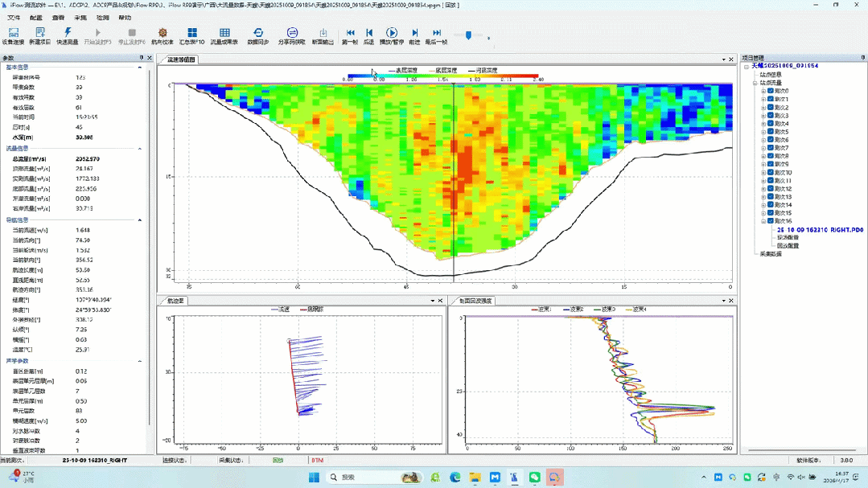The height and width of the screenshot is (488, 868).
Task: Click the 设备连接 device connect icon
Action: point(14,33)
